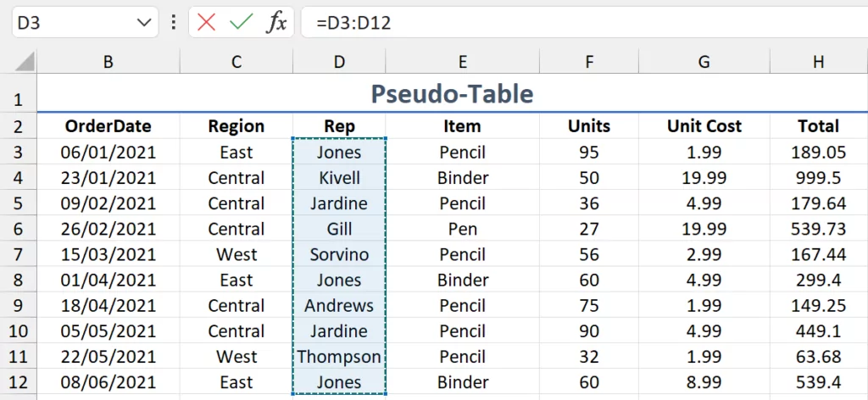The width and height of the screenshot is (868, 400).
Task: Select the Pen item cell
Action: point(462,229)
